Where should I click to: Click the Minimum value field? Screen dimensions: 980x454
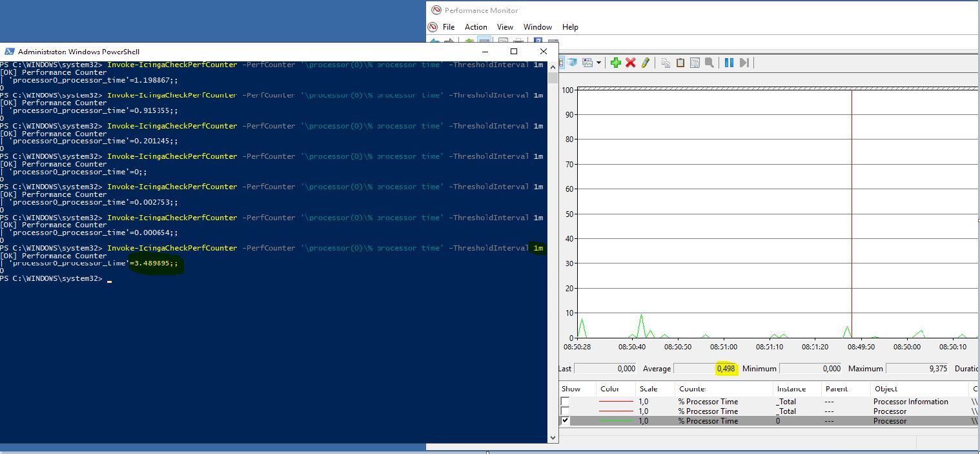pos(811,369)
